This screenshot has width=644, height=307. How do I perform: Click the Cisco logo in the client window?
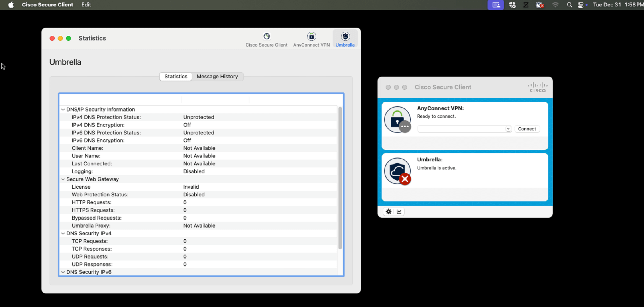(x=538, y=87)
